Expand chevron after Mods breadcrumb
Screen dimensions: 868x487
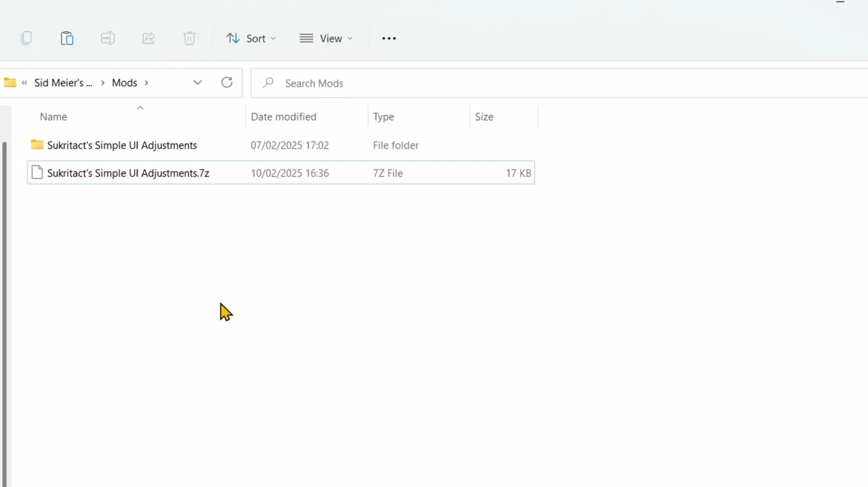(147, 82)
